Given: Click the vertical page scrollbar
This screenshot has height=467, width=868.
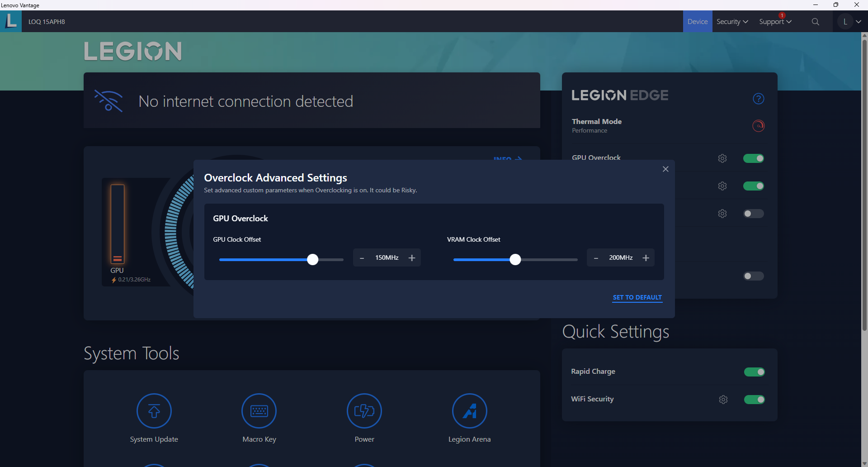Looking at the screenshot, I should [864, 186].
